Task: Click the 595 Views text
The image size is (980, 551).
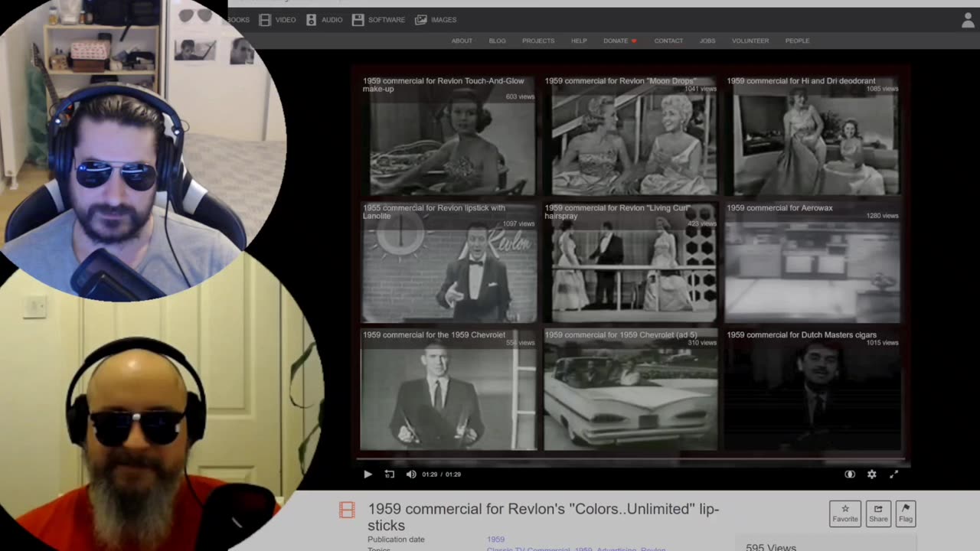Action: (x=771, y=547)
